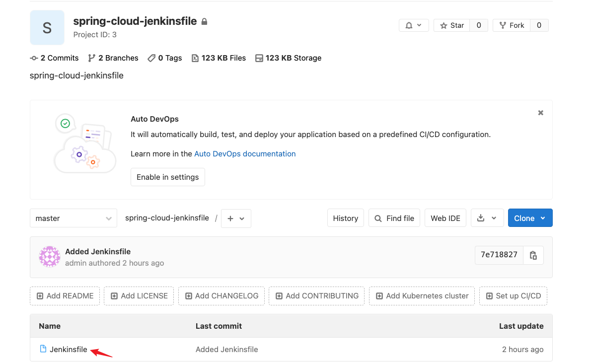Image resolution: width=590 pixels, height=364 pixels.
Task: Click the Jenkinsfile file icon
Action: coord(43,349)
